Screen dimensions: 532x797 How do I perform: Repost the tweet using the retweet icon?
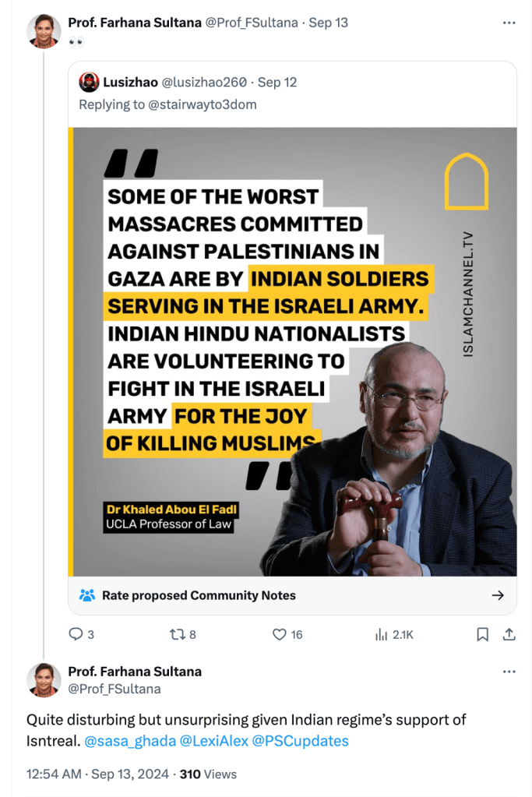[177, 635]
